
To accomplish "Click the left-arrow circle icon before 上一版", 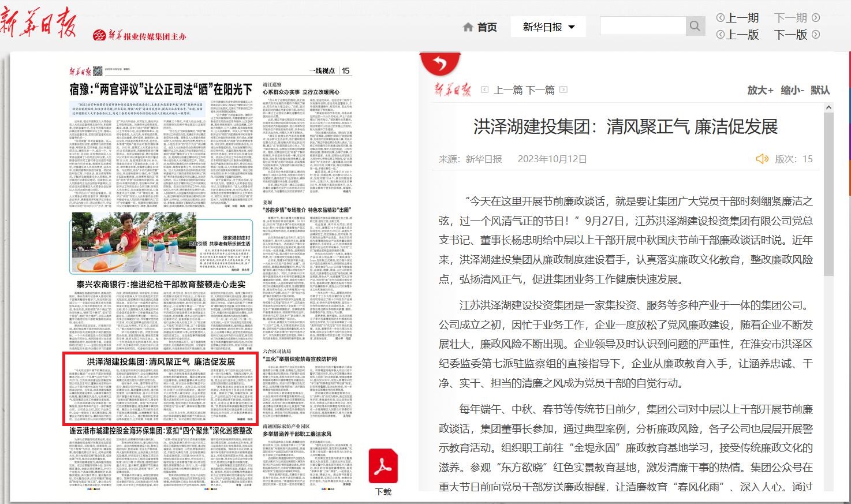I will pos(721,35).
